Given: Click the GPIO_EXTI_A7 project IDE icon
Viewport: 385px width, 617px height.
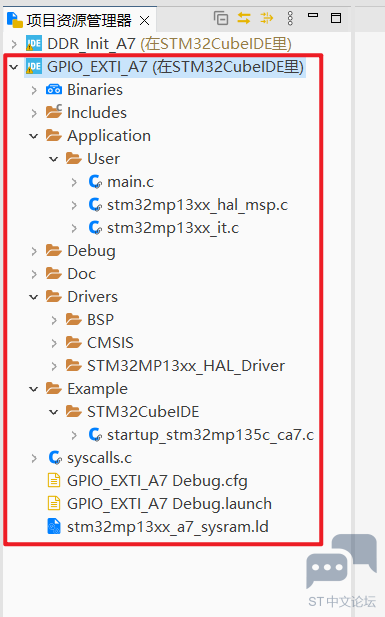Looking at the screenshot, I should coord(34,67).
